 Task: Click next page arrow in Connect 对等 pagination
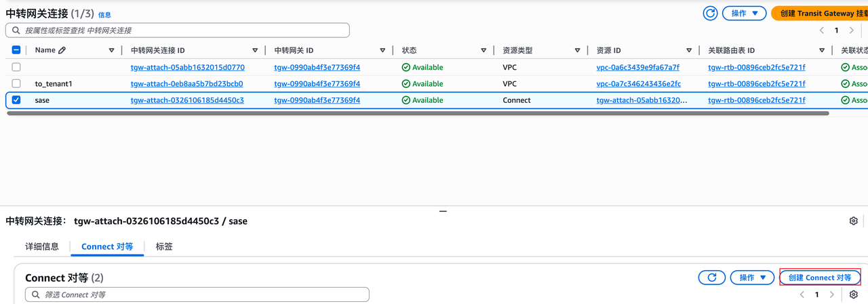[832, 295]
